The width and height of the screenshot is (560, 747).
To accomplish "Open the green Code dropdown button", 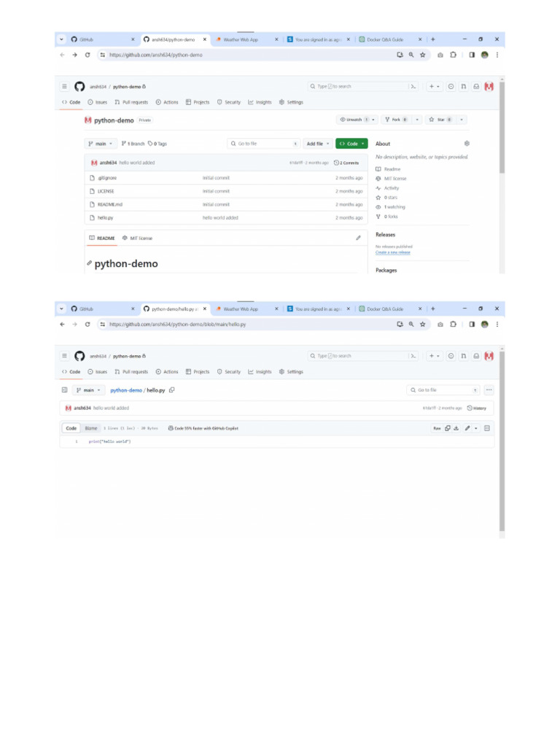I will click(352, 144).
